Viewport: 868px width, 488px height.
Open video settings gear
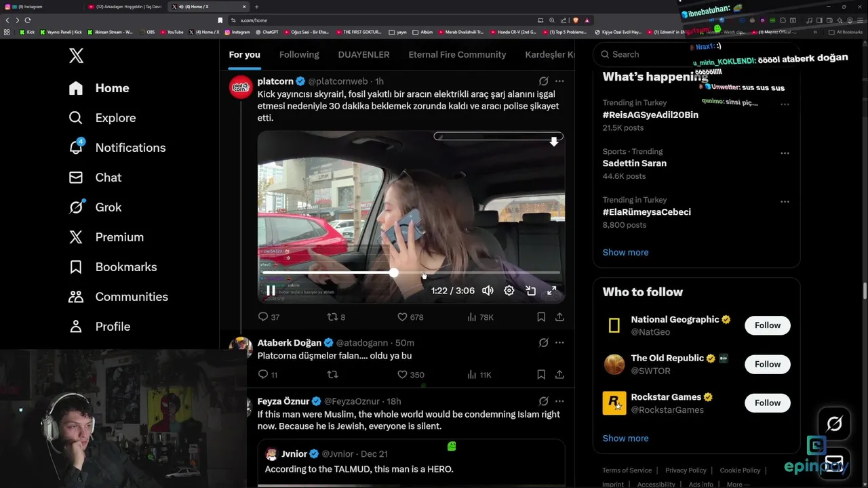[509, 290]
